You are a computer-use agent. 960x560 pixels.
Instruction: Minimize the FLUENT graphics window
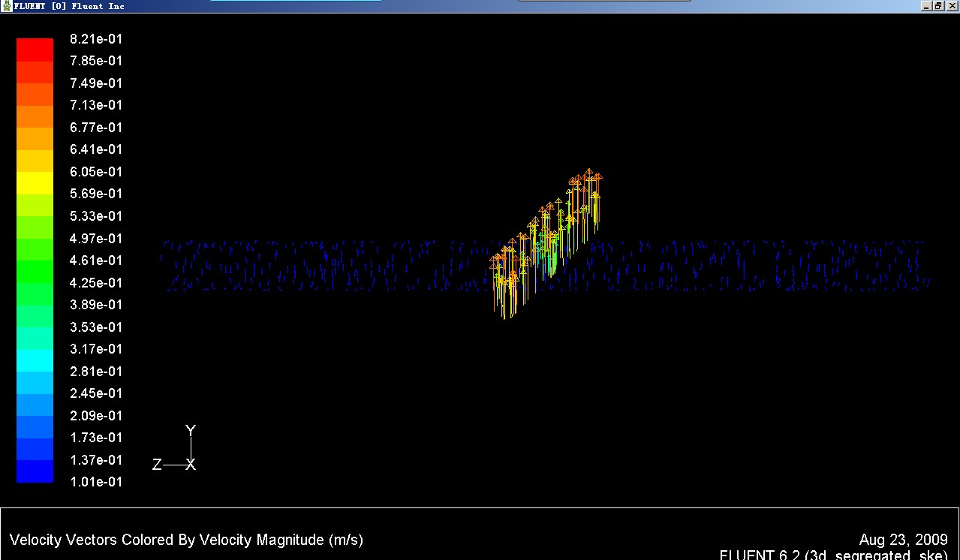926,6
